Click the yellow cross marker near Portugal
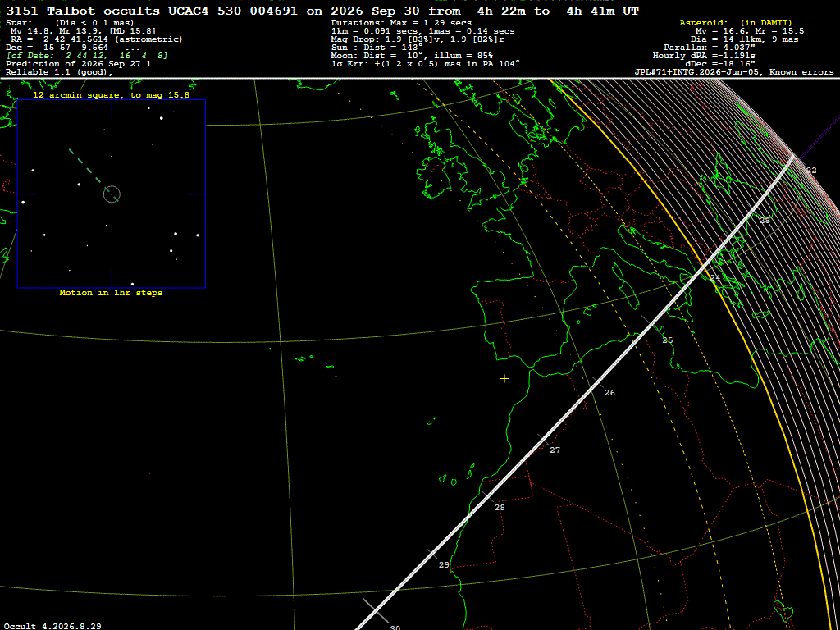840x630 pixels. tap(504, 379)
